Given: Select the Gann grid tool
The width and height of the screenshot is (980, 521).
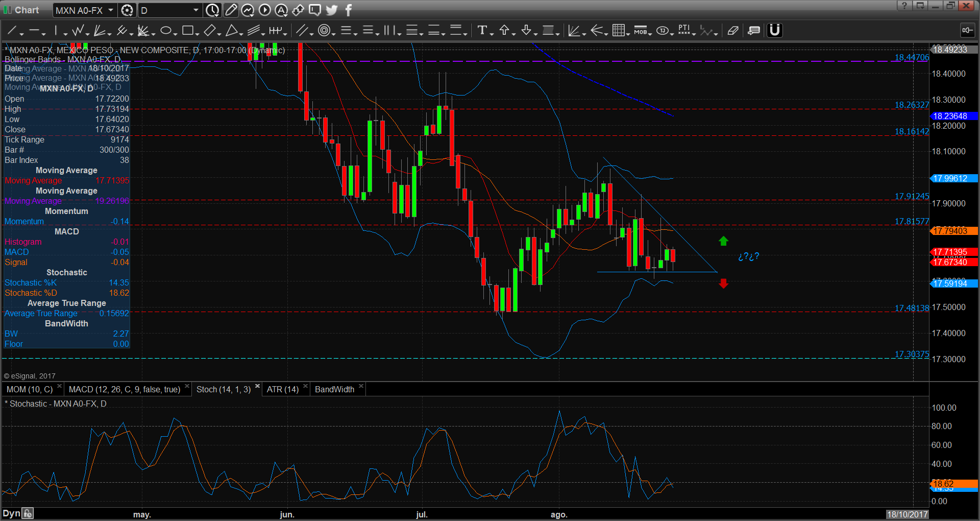Looking at the screenshot, I should [618, 31].
